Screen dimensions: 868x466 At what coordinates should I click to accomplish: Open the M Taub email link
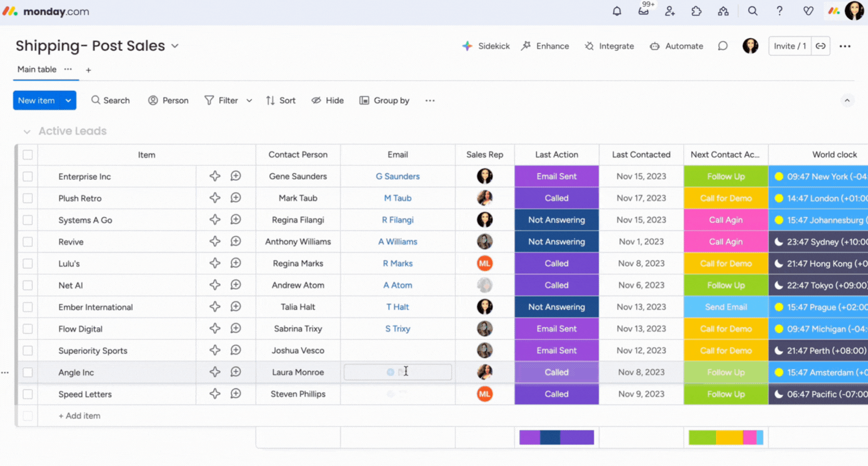click(398, 198)
